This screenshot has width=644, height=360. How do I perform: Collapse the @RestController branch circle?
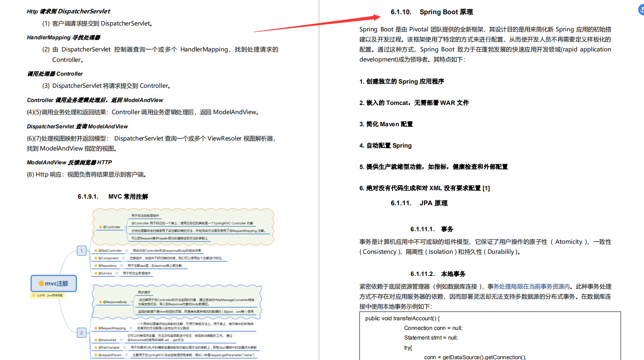127,250
